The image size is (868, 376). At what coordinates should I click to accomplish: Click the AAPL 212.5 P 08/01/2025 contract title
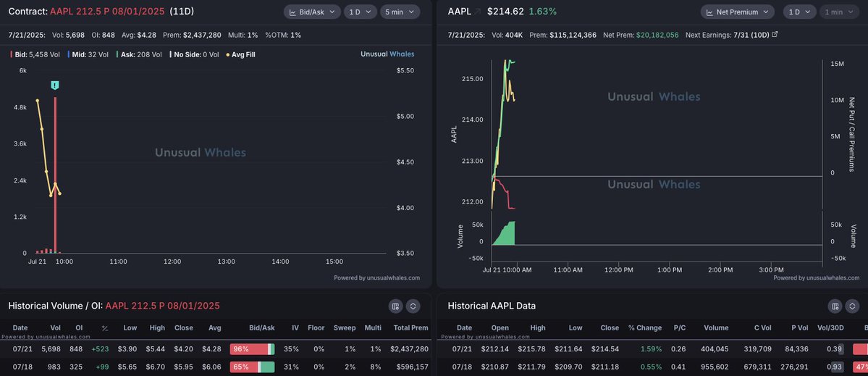pos(107,11)
